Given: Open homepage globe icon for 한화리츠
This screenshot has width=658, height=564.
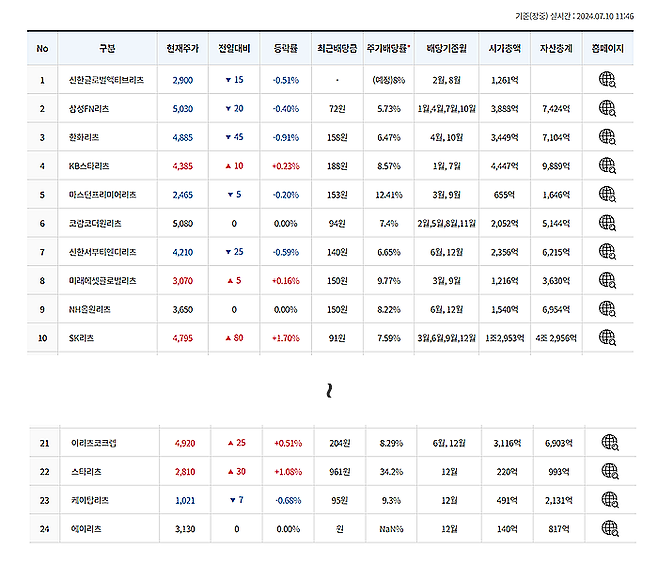Looking at the screenshot, I should click(x=607, y=137).
